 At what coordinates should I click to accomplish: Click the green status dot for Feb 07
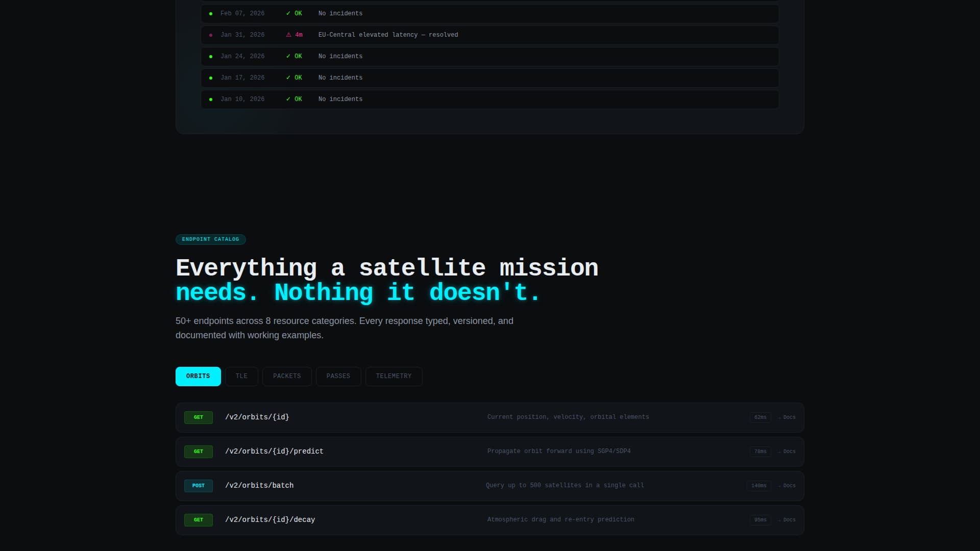211,14
